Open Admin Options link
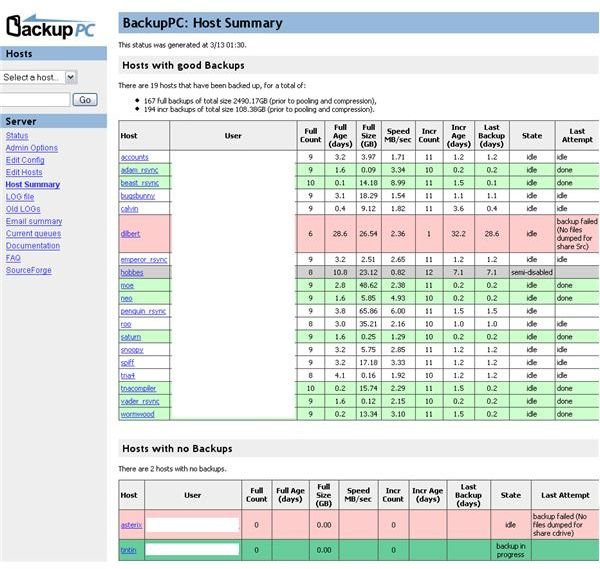This screenshot has height=569, width=600. [32, 148]
